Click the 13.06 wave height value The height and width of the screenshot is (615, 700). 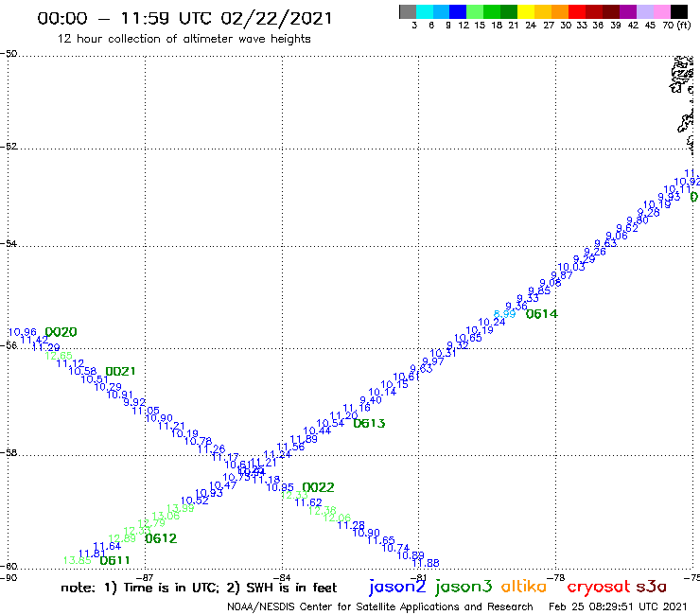(166, 516)
